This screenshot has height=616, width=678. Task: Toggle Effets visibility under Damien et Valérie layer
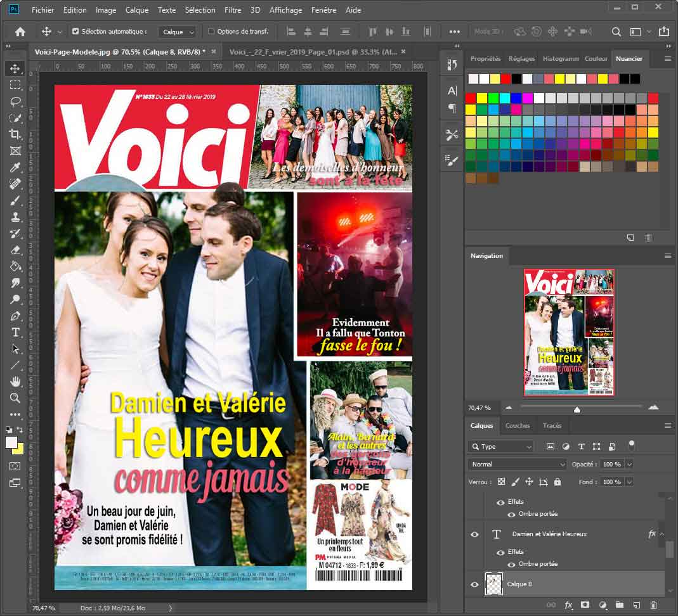coord(500,552)
